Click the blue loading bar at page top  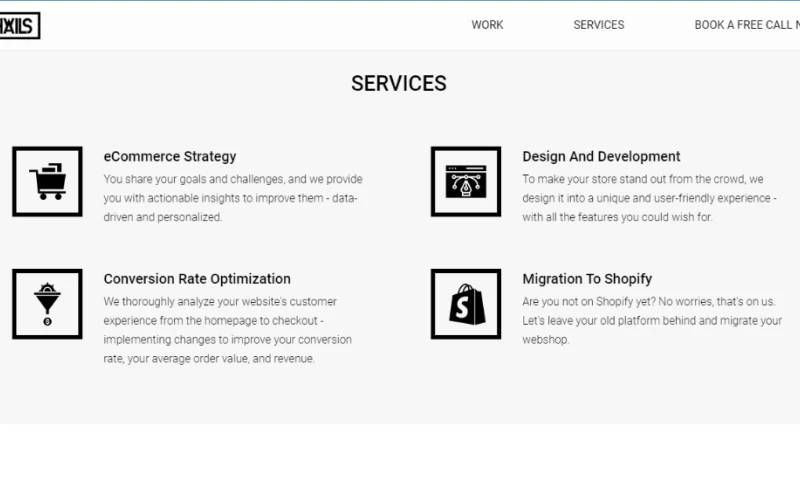coord(400,1)
